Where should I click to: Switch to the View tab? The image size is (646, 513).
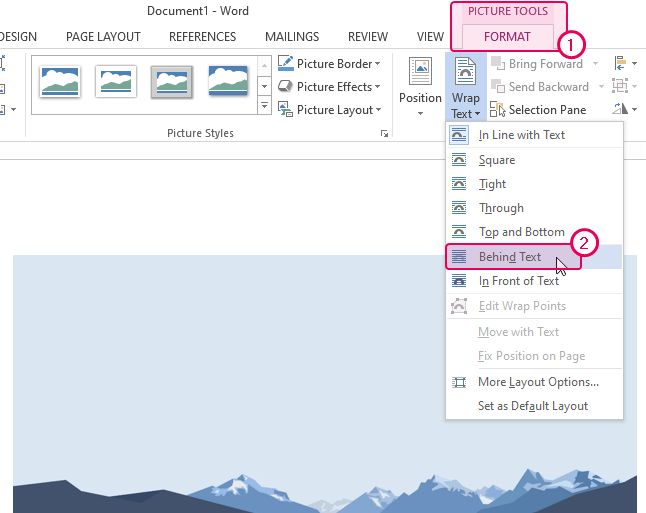pos(430,37)
